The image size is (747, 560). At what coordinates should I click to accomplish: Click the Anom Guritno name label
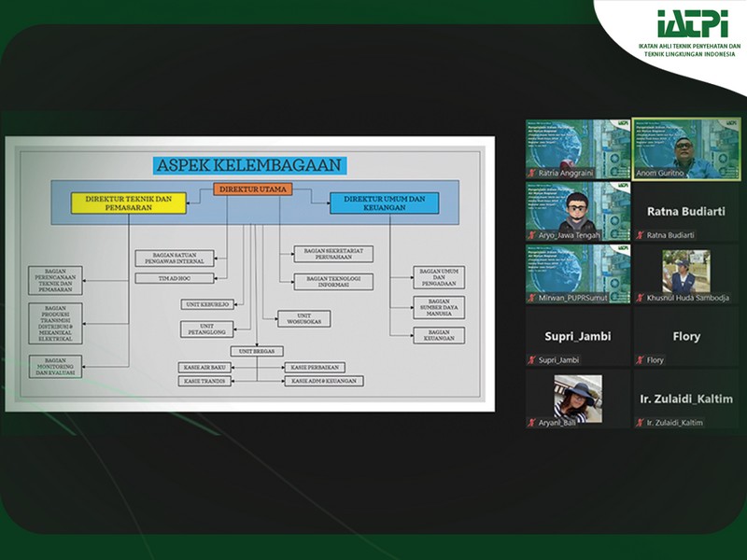[660, 174]
